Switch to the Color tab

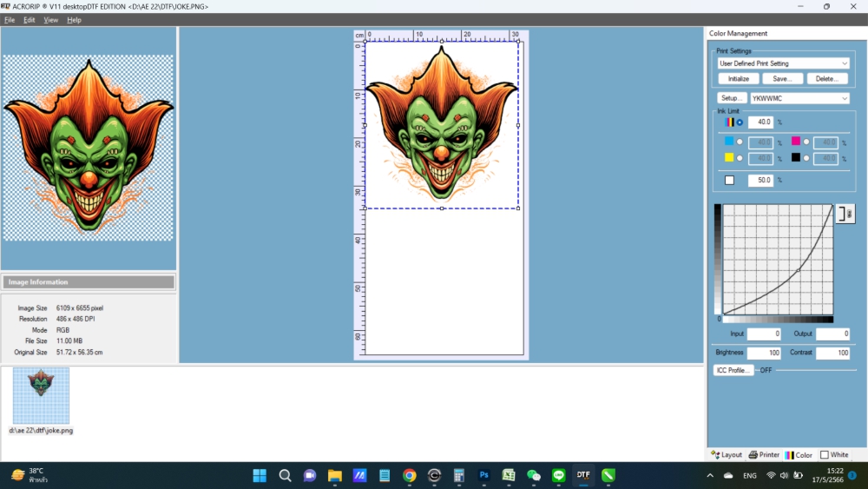pos(799,454)
